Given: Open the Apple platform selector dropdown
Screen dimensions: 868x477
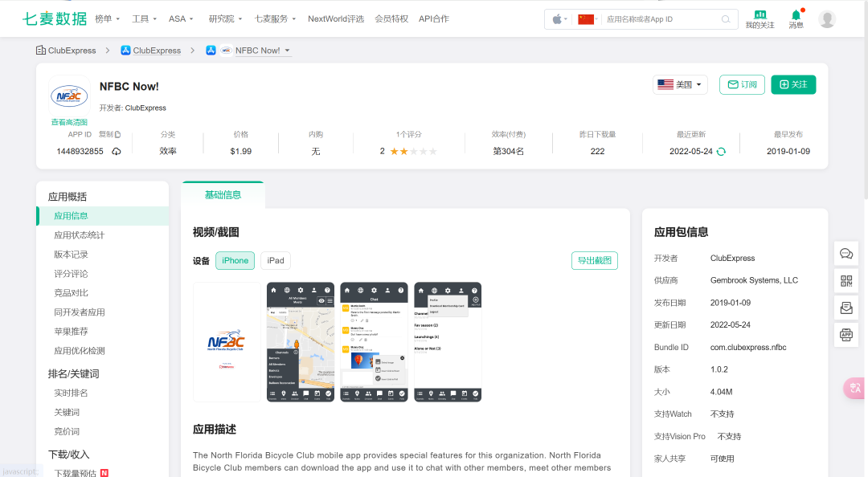Looking at the screenshot, I should point(559,19).
